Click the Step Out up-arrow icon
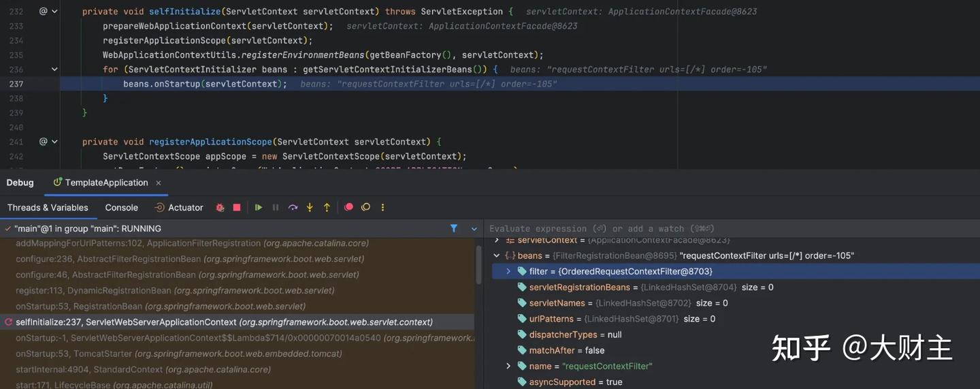The width and height of the screenshot is (980, 389). [327, 208]
